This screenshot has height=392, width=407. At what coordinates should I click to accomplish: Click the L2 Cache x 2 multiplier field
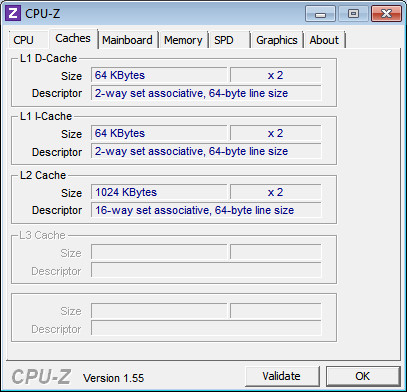276,192
